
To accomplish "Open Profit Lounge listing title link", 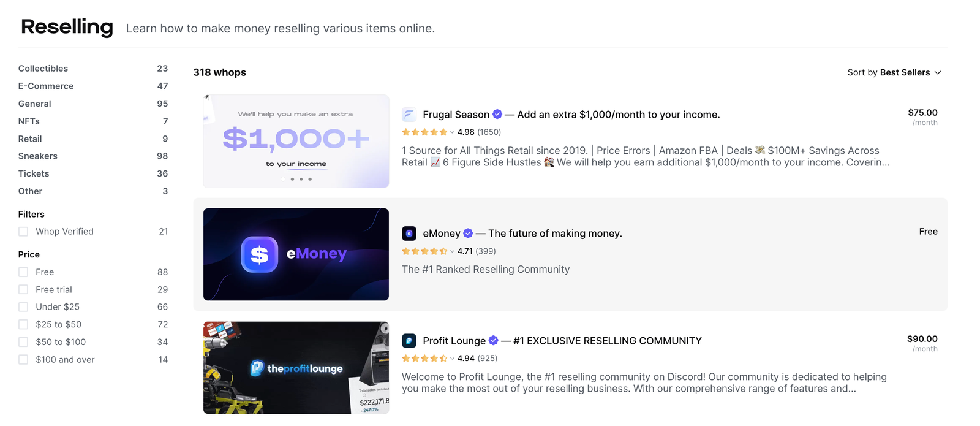I will click(x=454, y=341).
